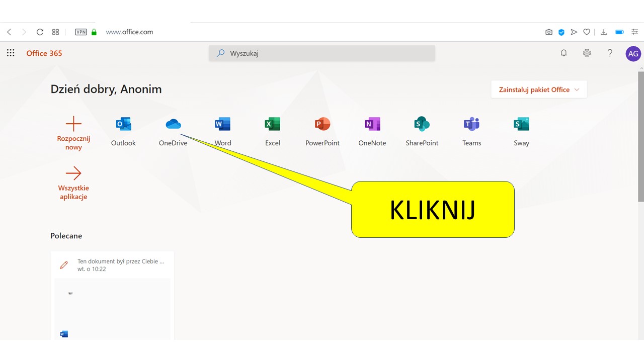Click the Word icon on document card

coord(64,334)
